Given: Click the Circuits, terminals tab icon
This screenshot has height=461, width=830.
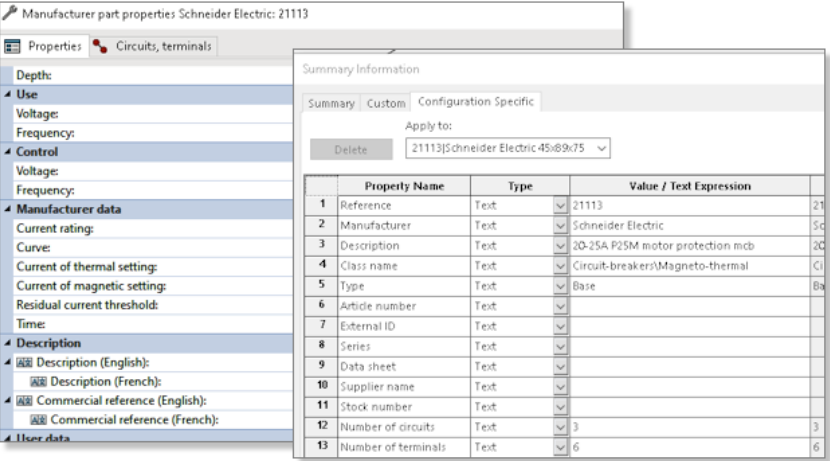Looking at the screenshot, I should 100,47.
